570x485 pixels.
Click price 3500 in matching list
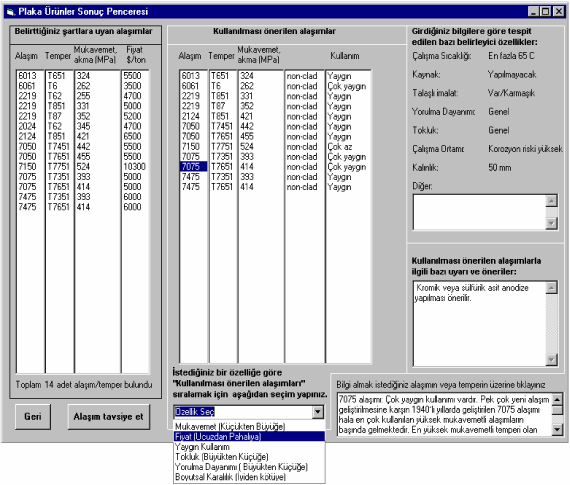132,86
